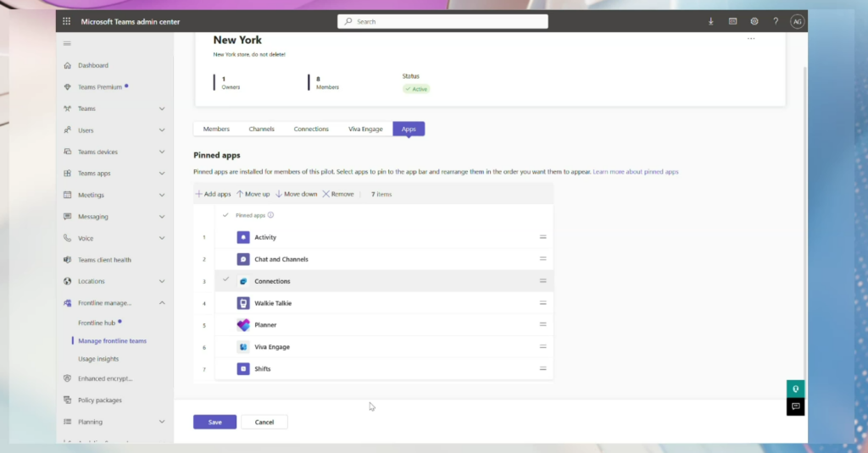Viewport: 868px width, 453px height.
Task: Click the download arrow icon in header
Action: coord(711,21)
